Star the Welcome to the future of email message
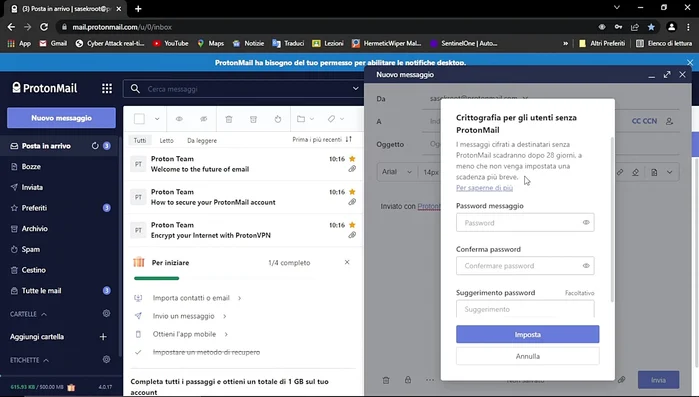This screenshot has width=699, height=397. [x=352, y=159]
